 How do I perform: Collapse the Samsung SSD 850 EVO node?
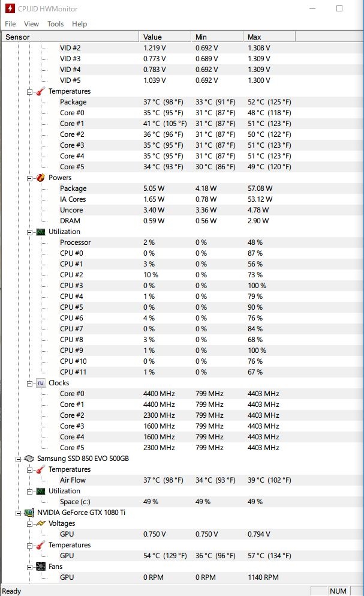point(18,459)
